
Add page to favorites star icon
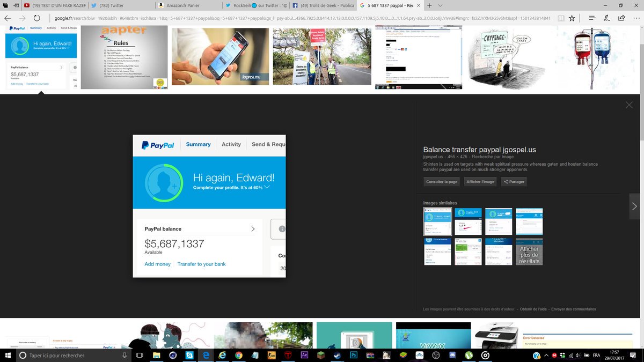[572, 18]
